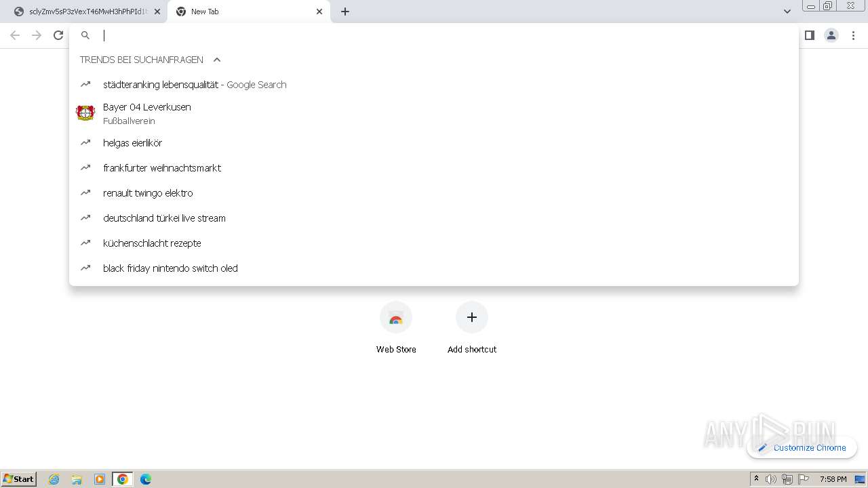Open the media player taskbar icon
Image resolution: width=868 pixels, height=488 pixels.
100,479
